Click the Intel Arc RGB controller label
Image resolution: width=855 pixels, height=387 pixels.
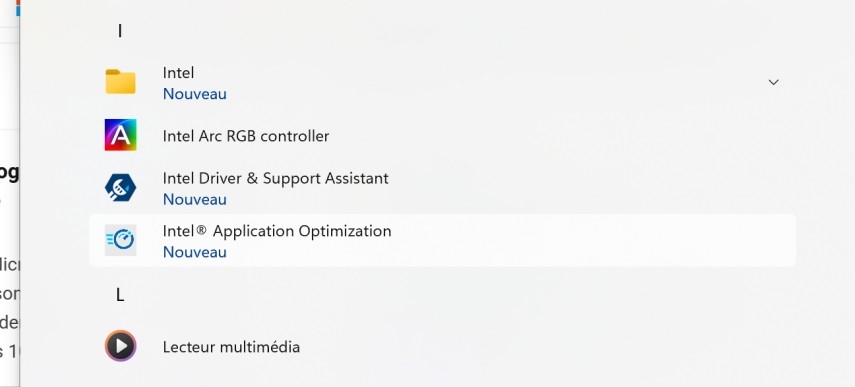(246, 136)
